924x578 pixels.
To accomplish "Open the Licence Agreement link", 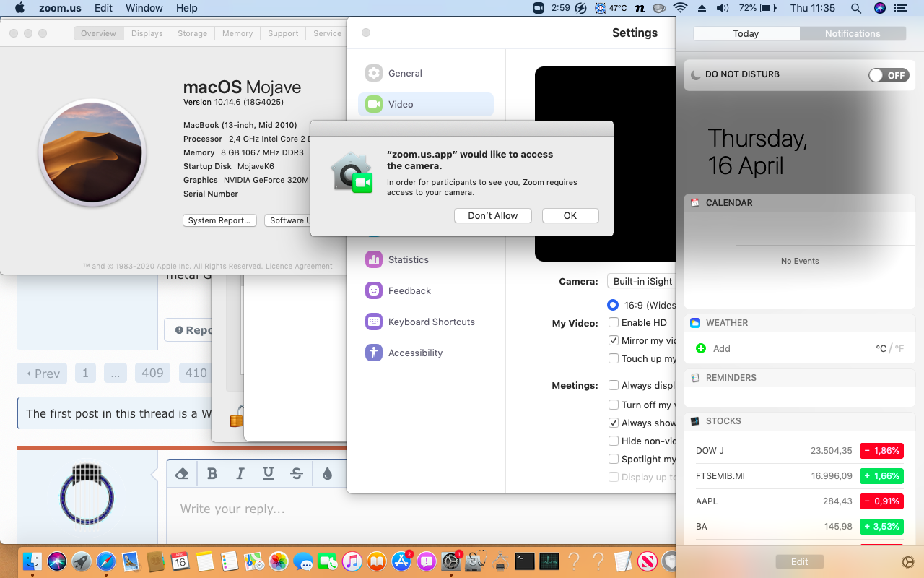I will click(x=299, y=266).
